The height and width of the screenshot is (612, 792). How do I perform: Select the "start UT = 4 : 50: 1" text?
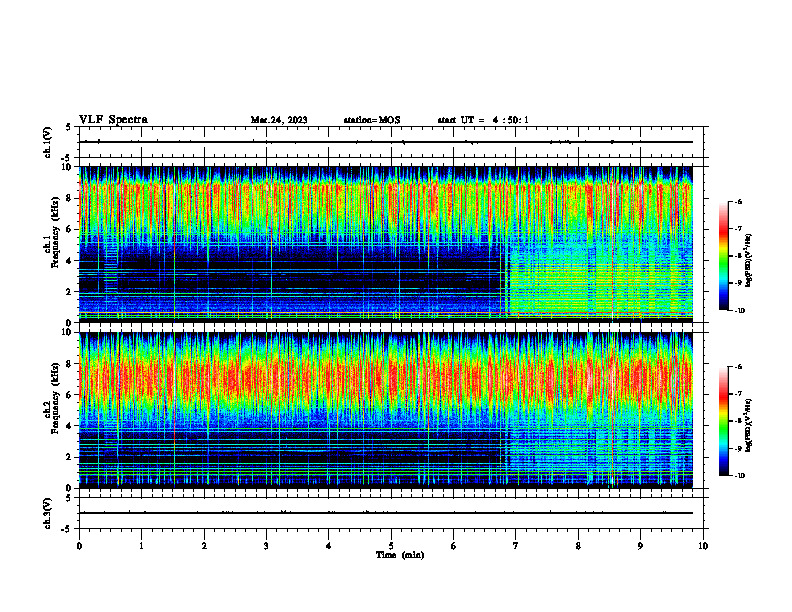483,120
